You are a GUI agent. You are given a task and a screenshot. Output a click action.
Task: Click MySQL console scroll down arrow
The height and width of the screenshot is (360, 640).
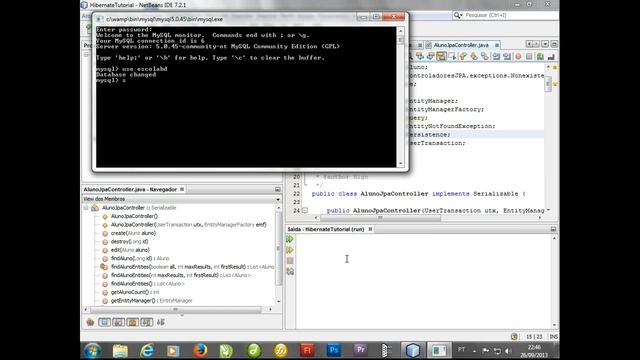(400, 163)
